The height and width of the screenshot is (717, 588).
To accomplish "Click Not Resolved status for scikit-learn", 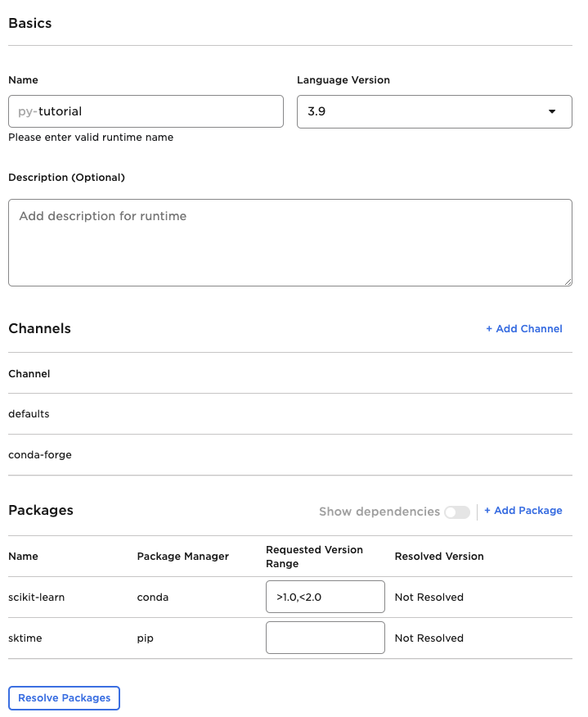I will pyautogui.click(x=429, y=597).
